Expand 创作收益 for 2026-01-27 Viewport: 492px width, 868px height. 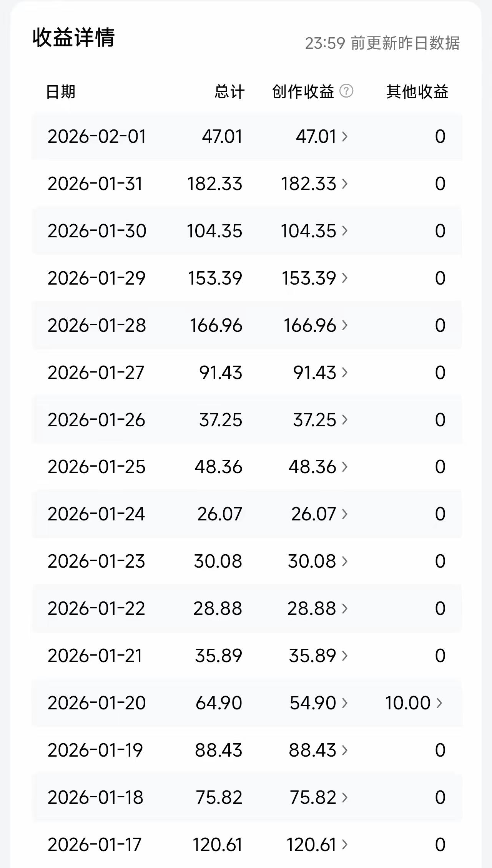point(345,373)
